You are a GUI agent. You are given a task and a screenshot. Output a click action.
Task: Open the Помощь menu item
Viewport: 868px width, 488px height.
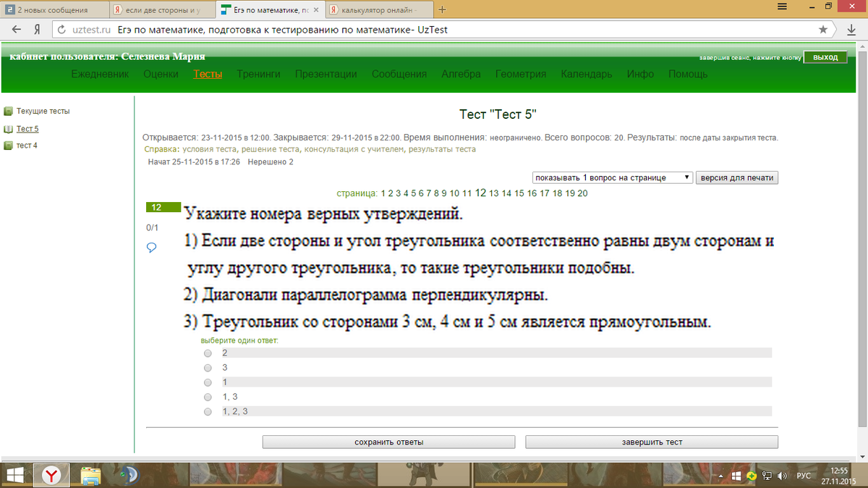pyautogui.click(x=688, y=74)
